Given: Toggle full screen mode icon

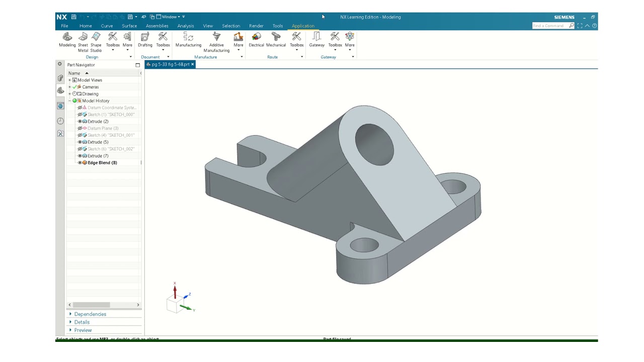Looking at the screenshot, I should click(580, 26).
